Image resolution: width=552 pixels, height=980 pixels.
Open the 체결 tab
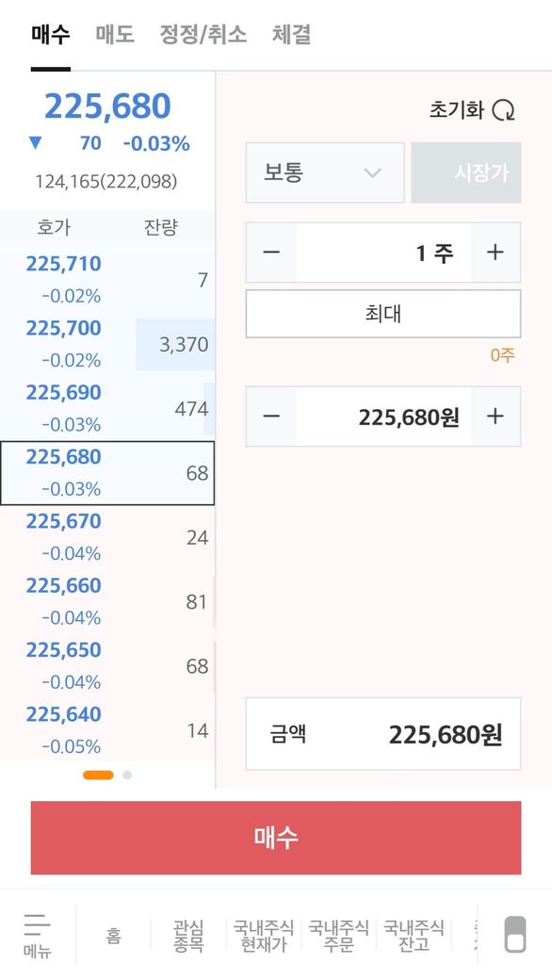[291, 34]
